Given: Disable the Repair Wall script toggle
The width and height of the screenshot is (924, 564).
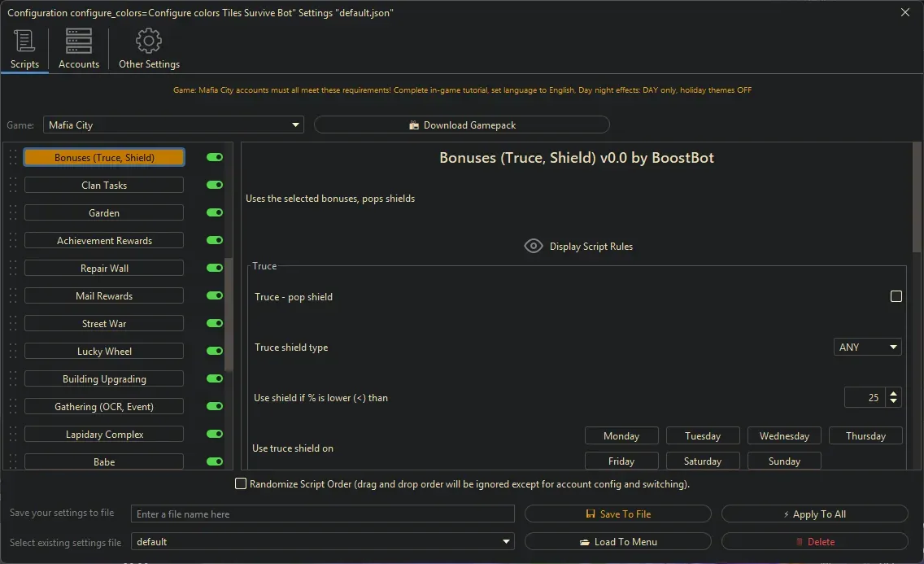Looking at the screenshot, I should point(215,269).
